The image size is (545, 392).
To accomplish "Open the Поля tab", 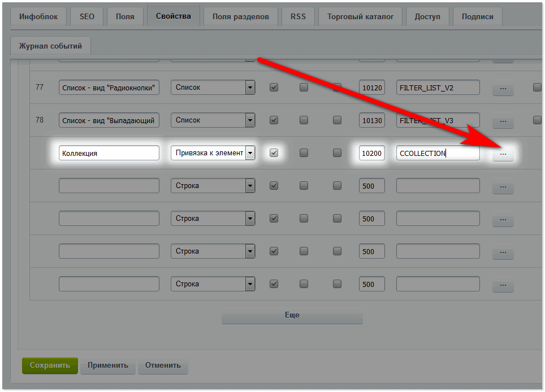I will [125, 17].
